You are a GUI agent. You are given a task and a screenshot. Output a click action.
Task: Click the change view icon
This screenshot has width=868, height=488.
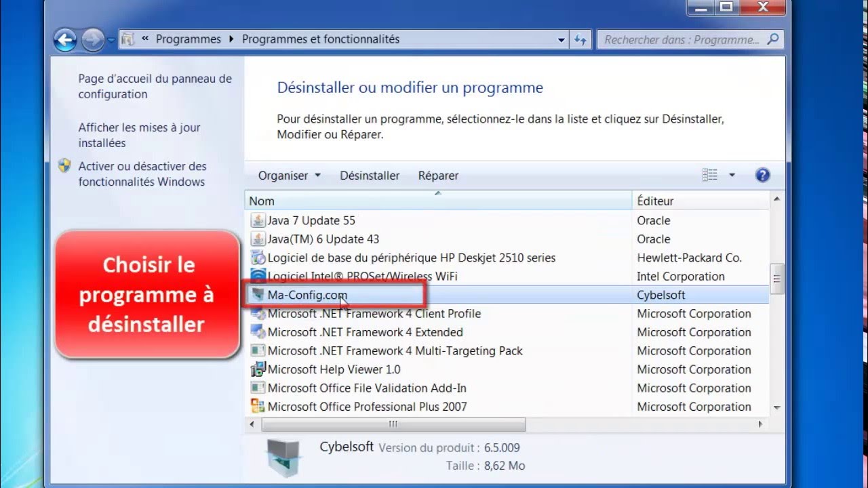coord(710,176)
